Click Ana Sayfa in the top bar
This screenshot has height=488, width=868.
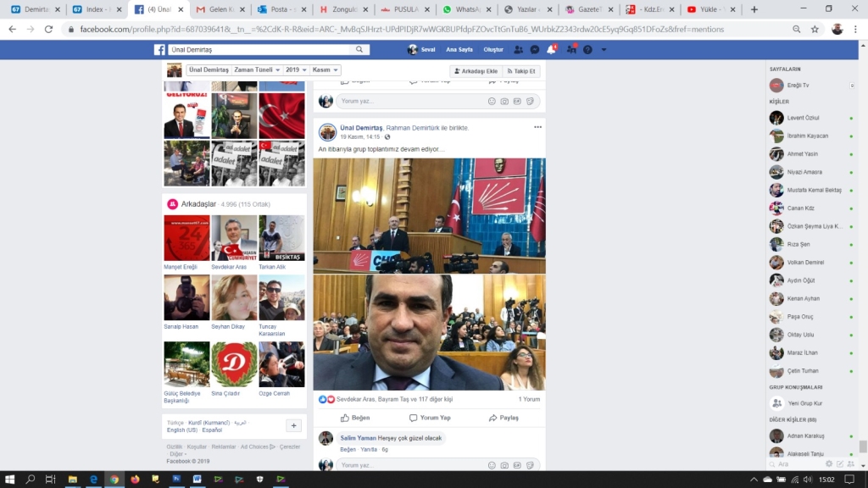tap(459, 50)
